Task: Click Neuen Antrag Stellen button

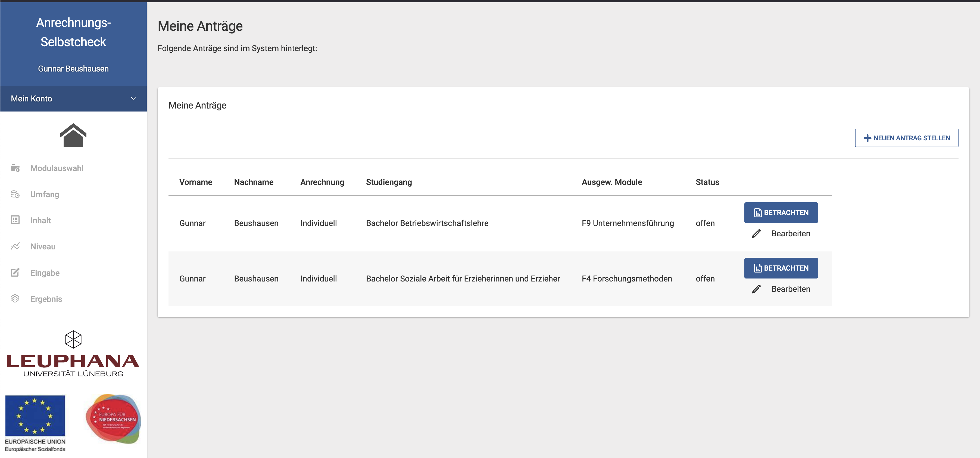Action: (x=906, y=138)
